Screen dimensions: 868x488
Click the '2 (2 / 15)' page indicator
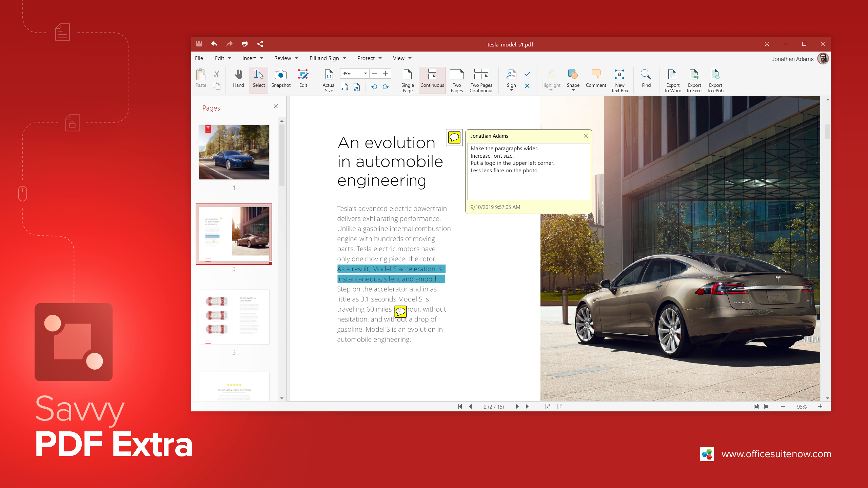[494, 407]
